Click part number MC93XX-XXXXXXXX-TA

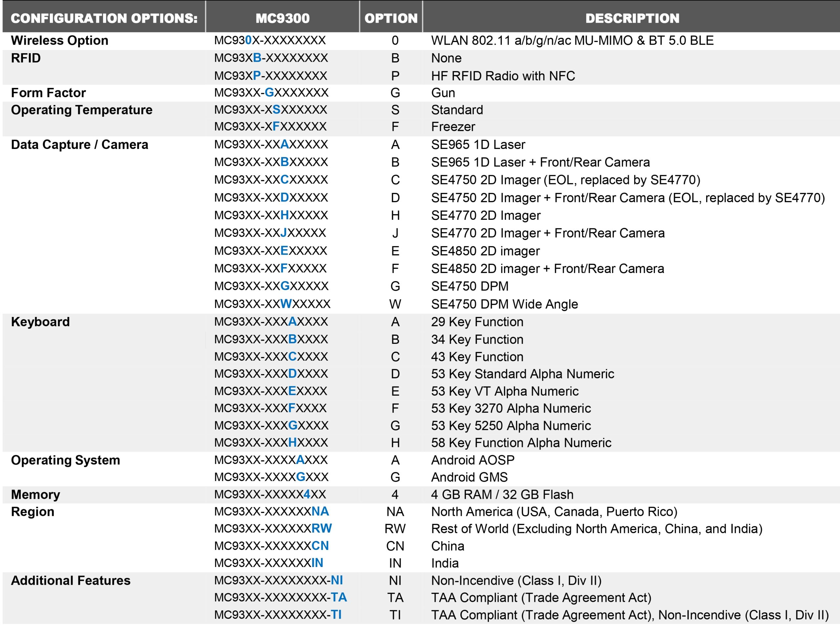tap(280, 597)
